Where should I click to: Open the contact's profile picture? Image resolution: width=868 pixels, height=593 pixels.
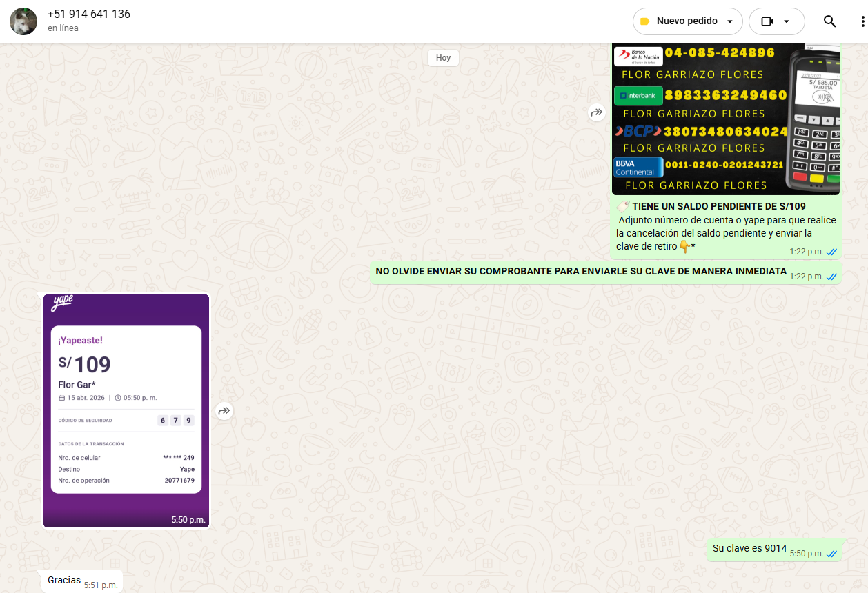tap(23, 21)
